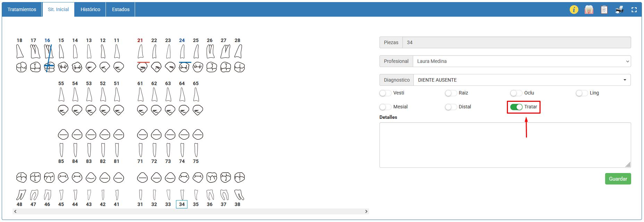This screenshot has height=222, width=644.
Task: Turn on the Distal toggle
Action: tap(451, 107)
